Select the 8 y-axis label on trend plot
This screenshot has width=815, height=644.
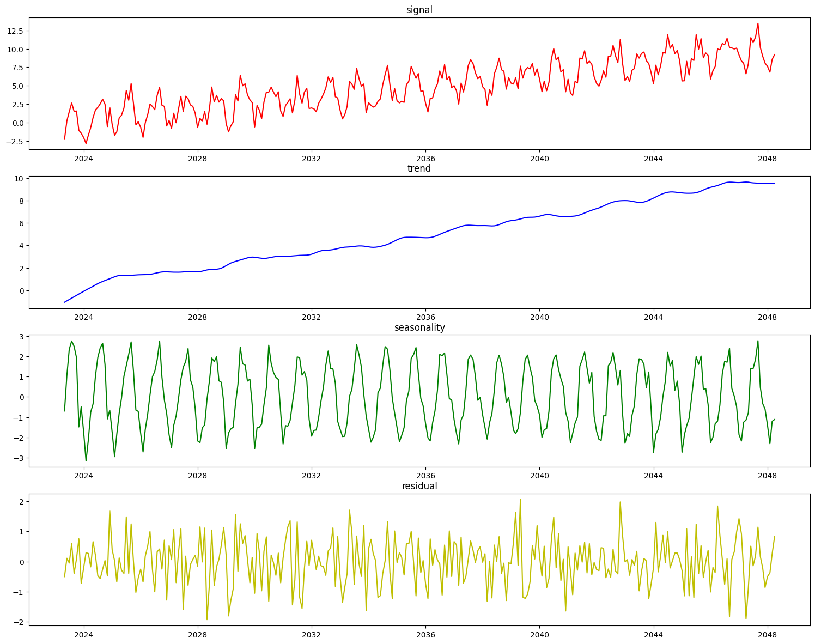[x=22, y=201]
